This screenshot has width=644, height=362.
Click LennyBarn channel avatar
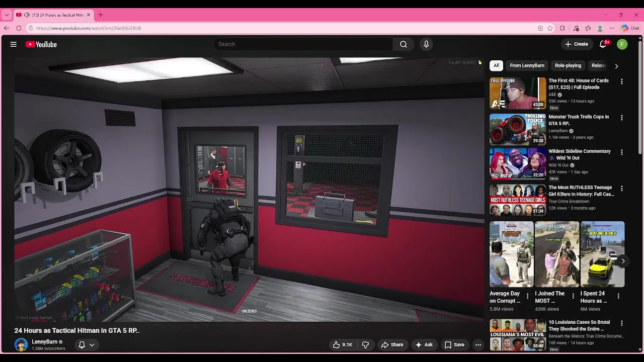[21, 344]
